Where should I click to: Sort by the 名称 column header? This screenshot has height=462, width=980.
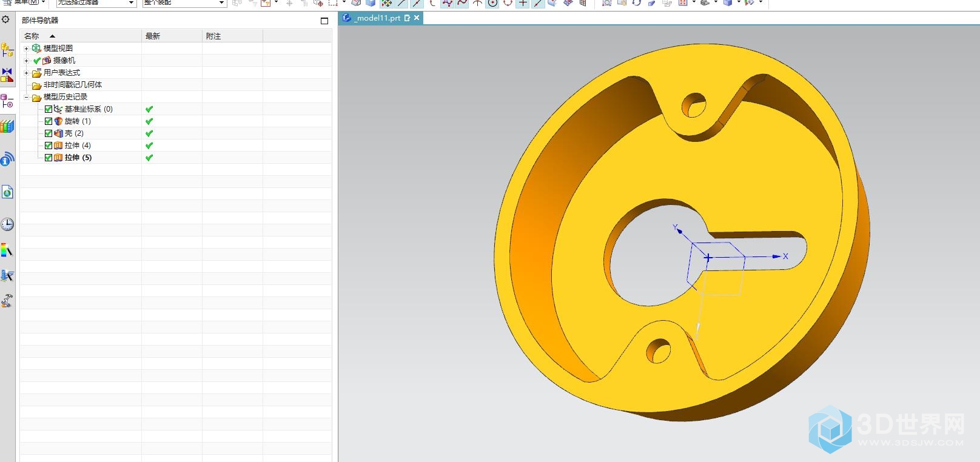pos(81,36)
